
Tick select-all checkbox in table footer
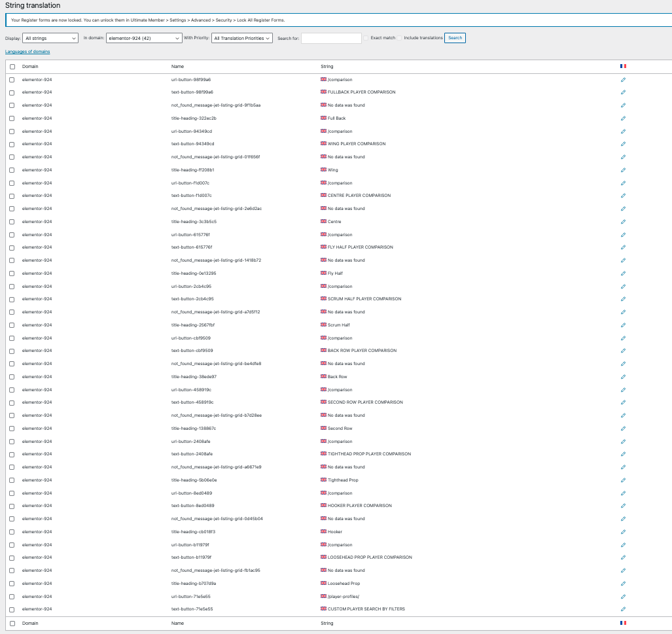(12, 624)
